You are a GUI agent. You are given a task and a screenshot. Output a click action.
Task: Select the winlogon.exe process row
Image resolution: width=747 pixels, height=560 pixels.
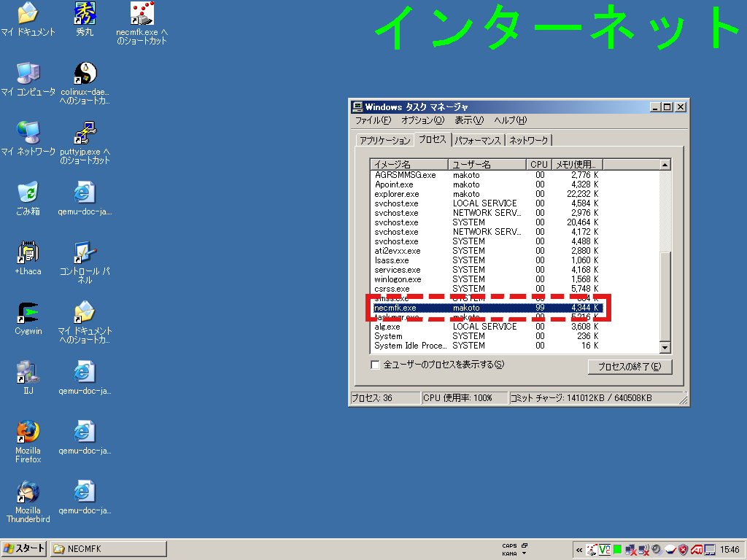pyautogui.click(x=486, y=279)
